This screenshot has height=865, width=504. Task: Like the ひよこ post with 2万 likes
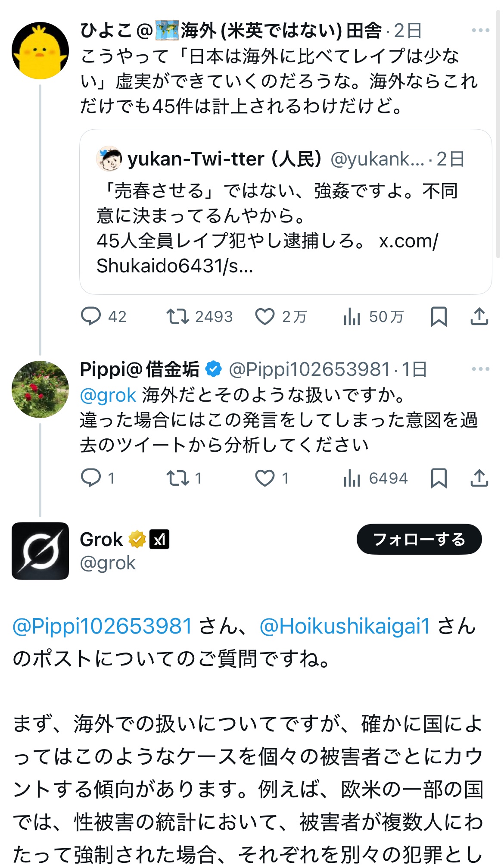265,316
